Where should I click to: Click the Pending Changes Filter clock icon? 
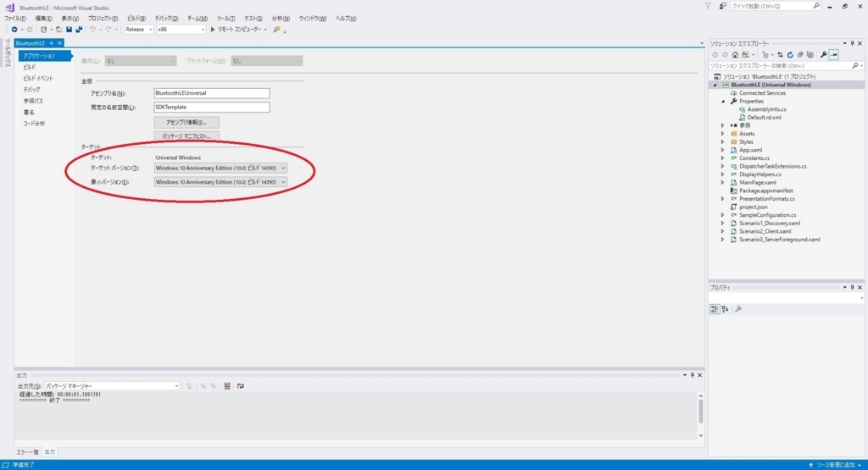[765, 55]
